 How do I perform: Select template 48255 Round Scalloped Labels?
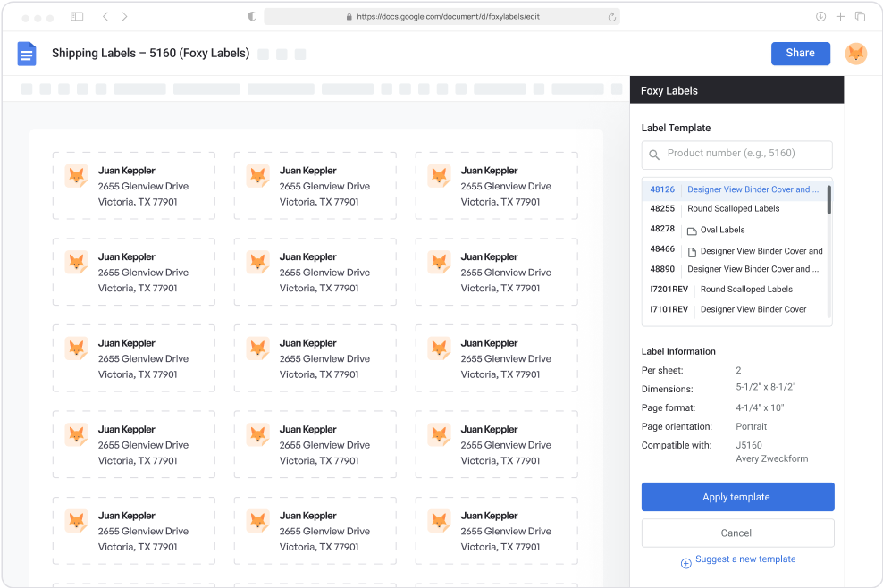[724, 209]
